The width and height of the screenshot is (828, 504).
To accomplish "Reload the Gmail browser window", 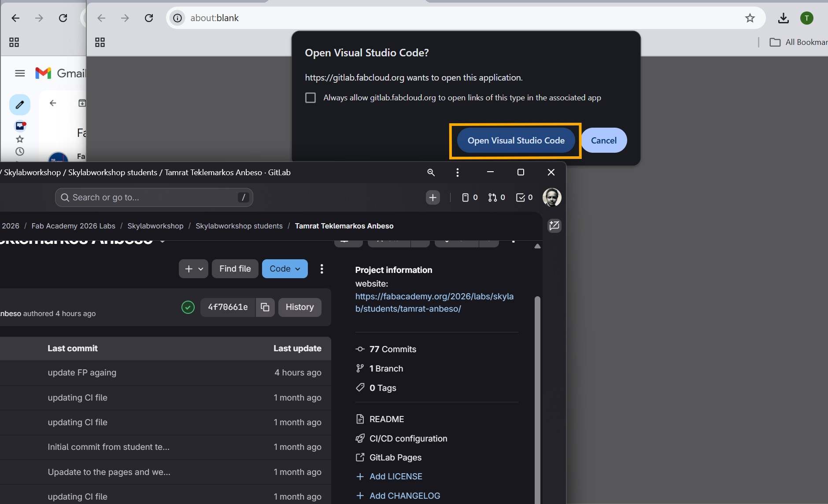I will (x=63, y=18).
